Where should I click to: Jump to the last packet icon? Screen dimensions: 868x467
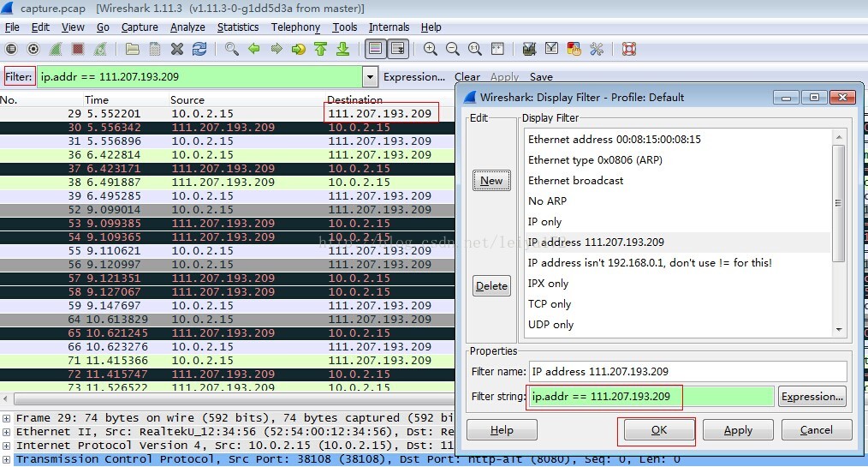342,50
